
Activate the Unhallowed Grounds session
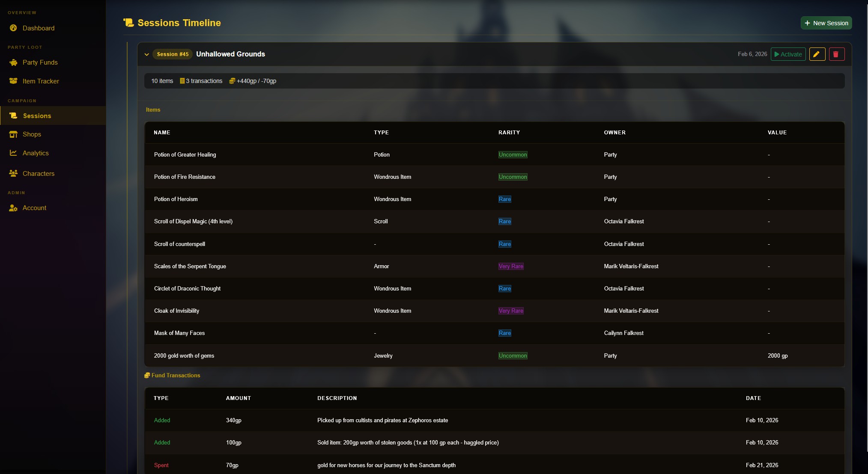click(x=788, y=54)
